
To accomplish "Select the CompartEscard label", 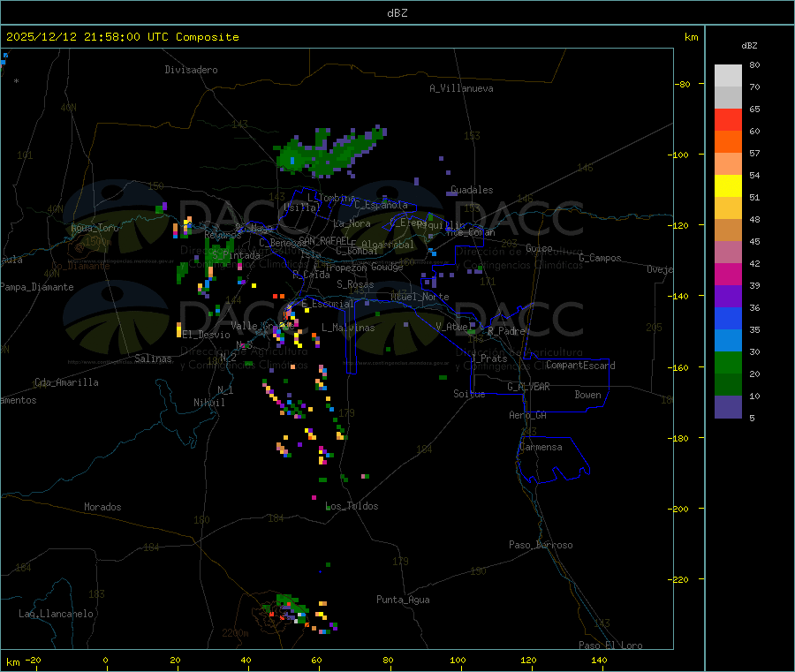I will 580,365.
